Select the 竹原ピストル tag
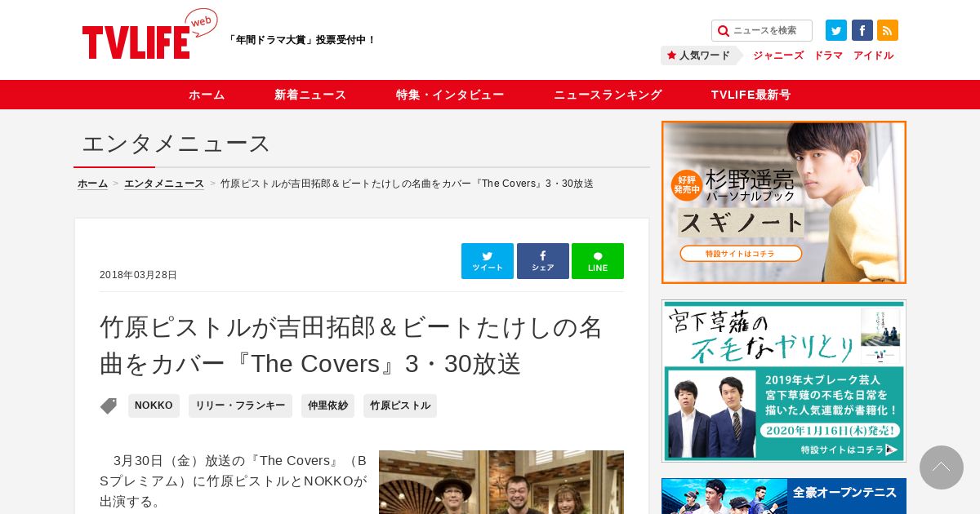Screen dimensions: 980x514 click(x=400, y=405)
